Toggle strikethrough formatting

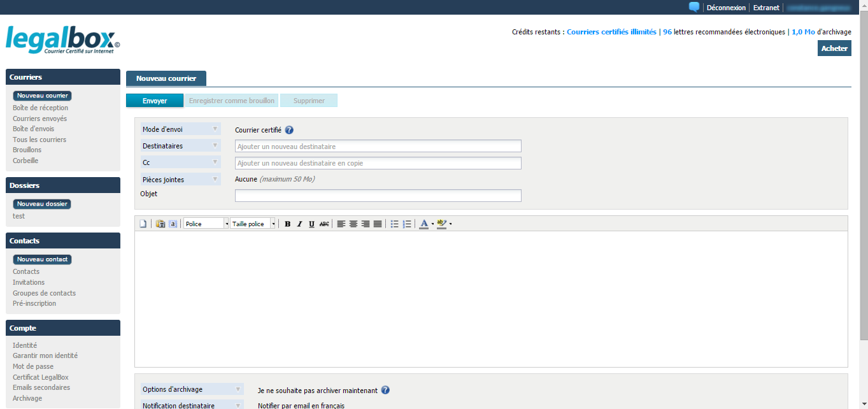[x=324, y=224]
